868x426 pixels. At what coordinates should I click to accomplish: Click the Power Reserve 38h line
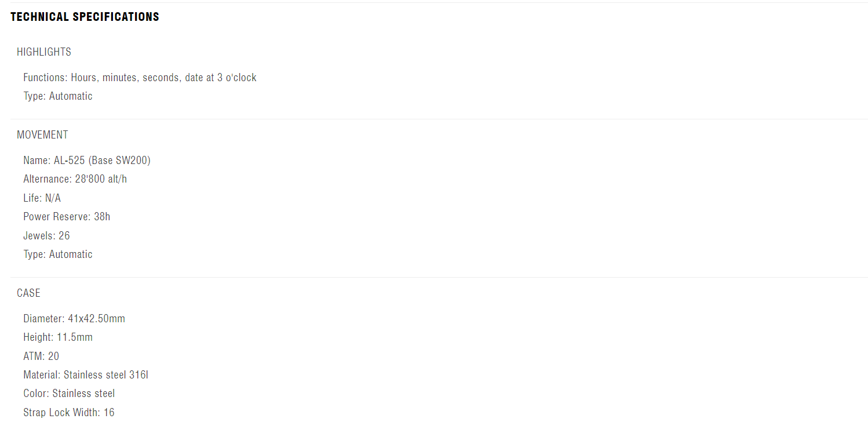(x=67, y=217)
